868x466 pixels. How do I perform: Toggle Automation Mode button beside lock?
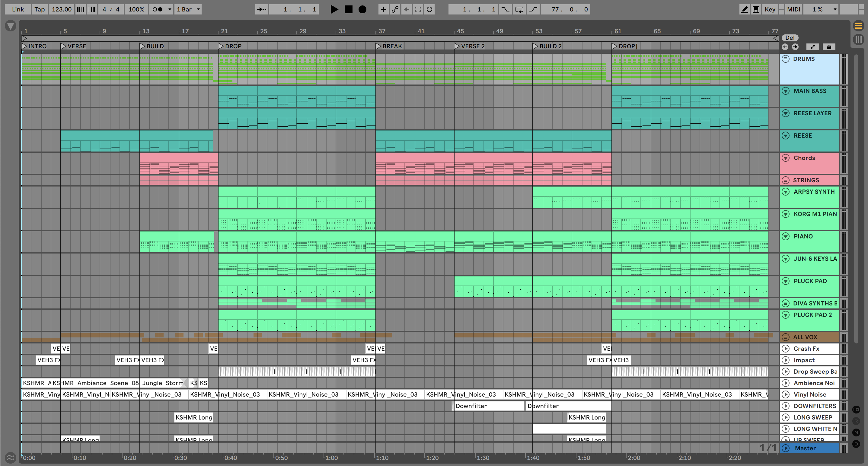[x=812, y=47]
